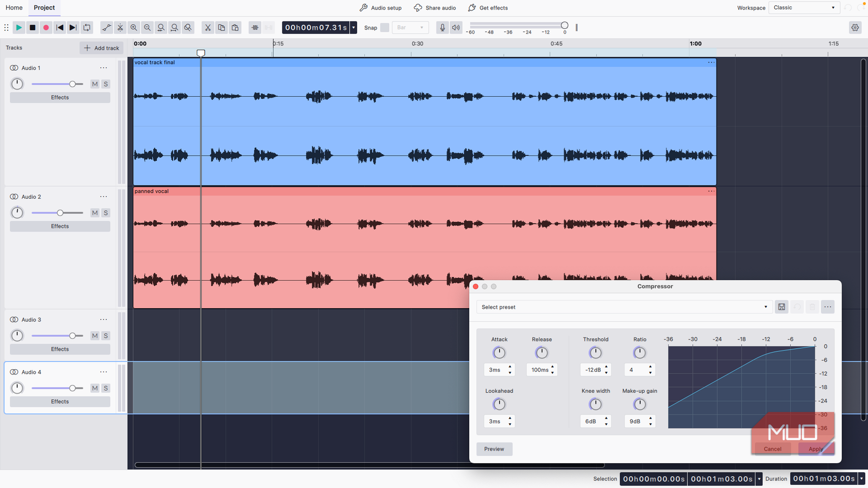
Task: Solo the Audio 4 track
Action: coord(106,388)
